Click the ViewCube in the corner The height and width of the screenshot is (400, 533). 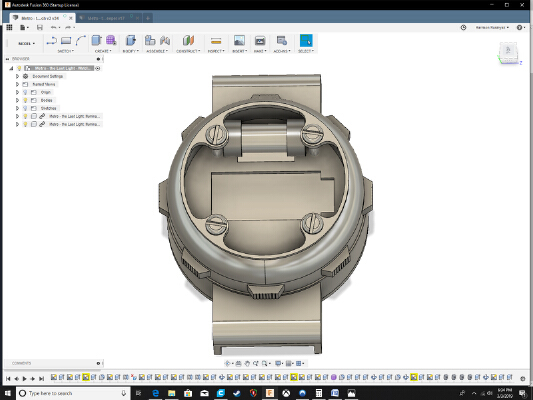pyautogui.click(x=508, y=52)
